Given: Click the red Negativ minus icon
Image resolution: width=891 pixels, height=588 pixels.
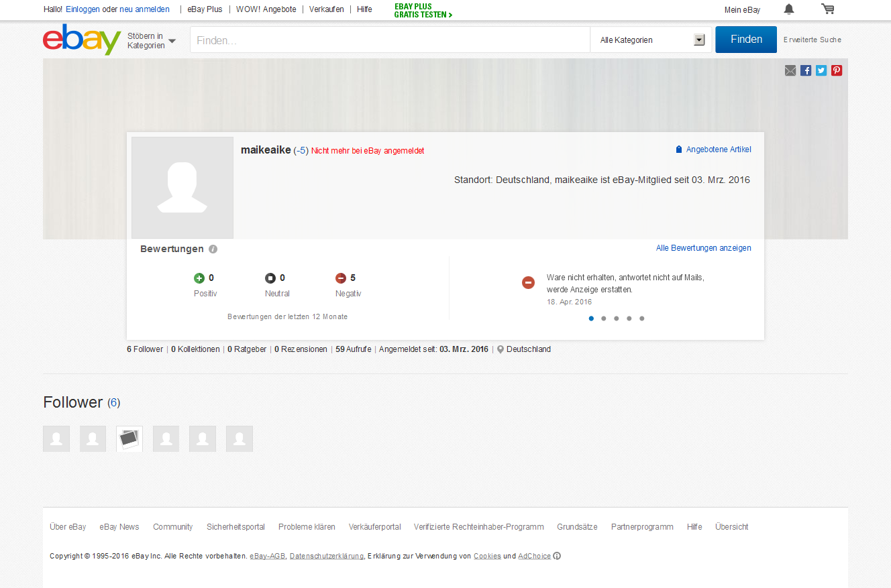Looking at the screenshot, I should click(x=341, y=278).
